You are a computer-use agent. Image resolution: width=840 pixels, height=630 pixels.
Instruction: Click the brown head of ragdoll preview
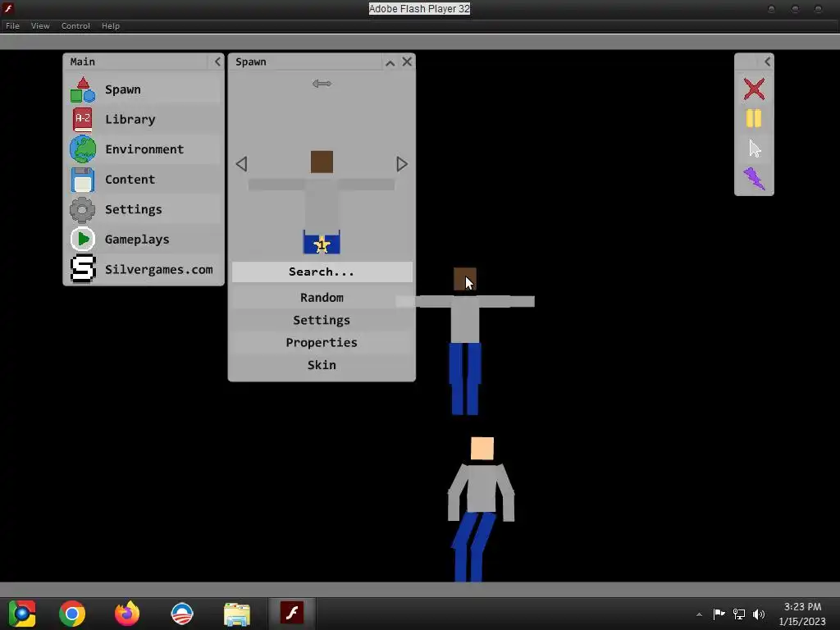tap(322, 162)
